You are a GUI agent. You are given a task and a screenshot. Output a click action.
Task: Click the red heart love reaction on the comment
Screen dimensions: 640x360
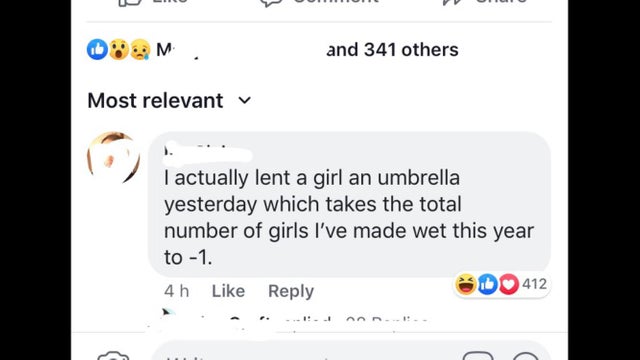coord(509,284)
